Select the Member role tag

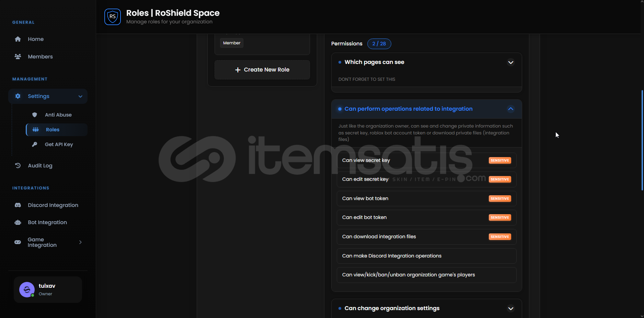pyautogui.click(x=232, y=43)
